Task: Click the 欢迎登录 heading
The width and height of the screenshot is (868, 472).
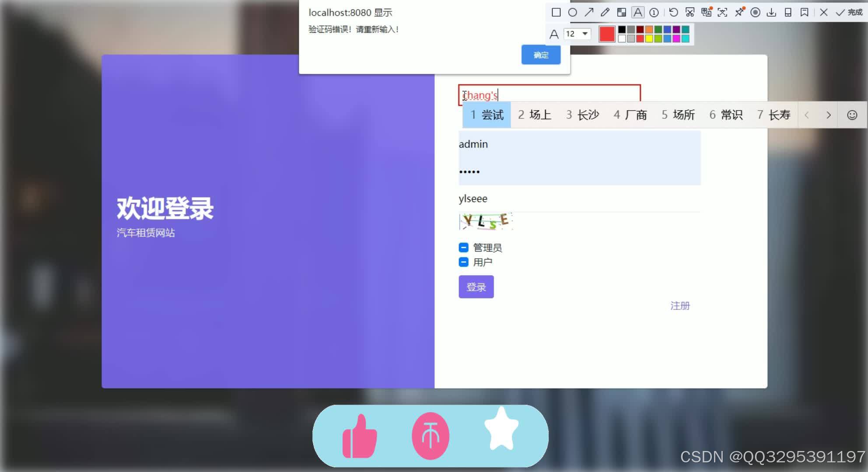Action: [x=165, y=208]
